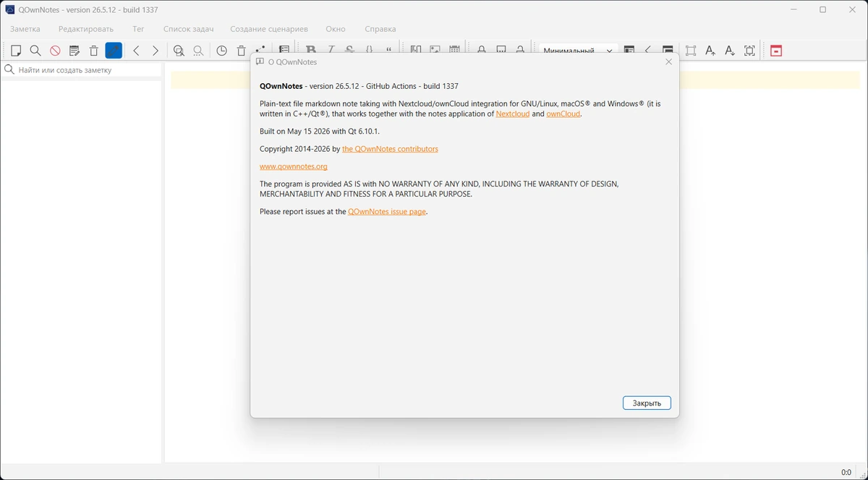868x480 pixels.
Task: Click the magnifier search note icon
Action: (35, 51)
